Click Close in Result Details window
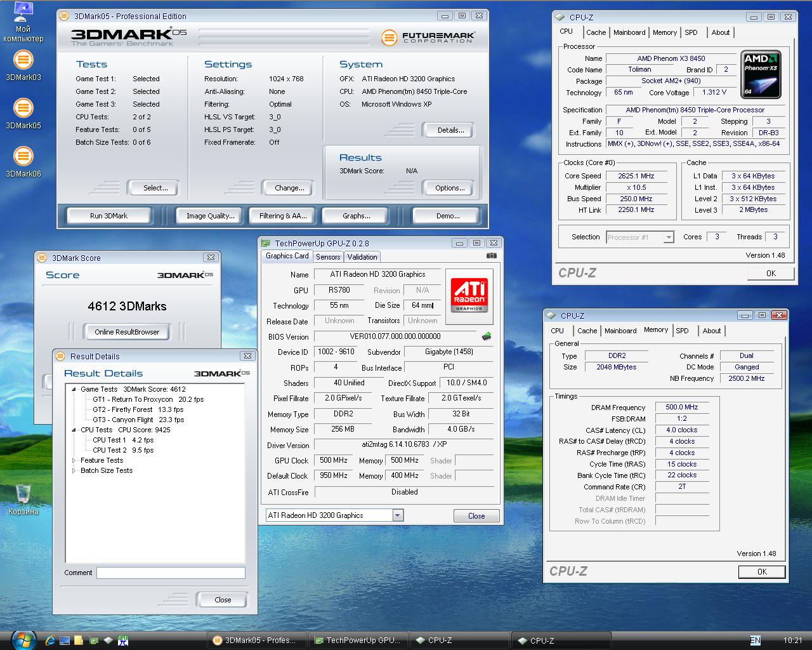 223,600
